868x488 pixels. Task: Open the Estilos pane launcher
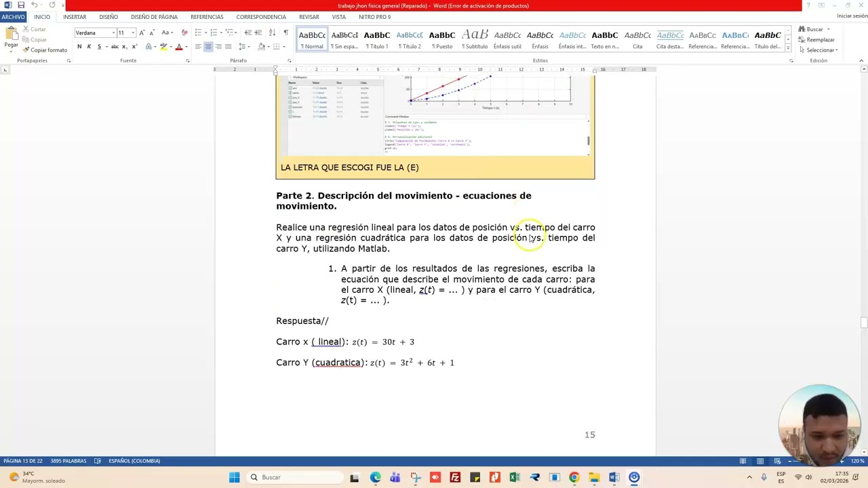791,61
